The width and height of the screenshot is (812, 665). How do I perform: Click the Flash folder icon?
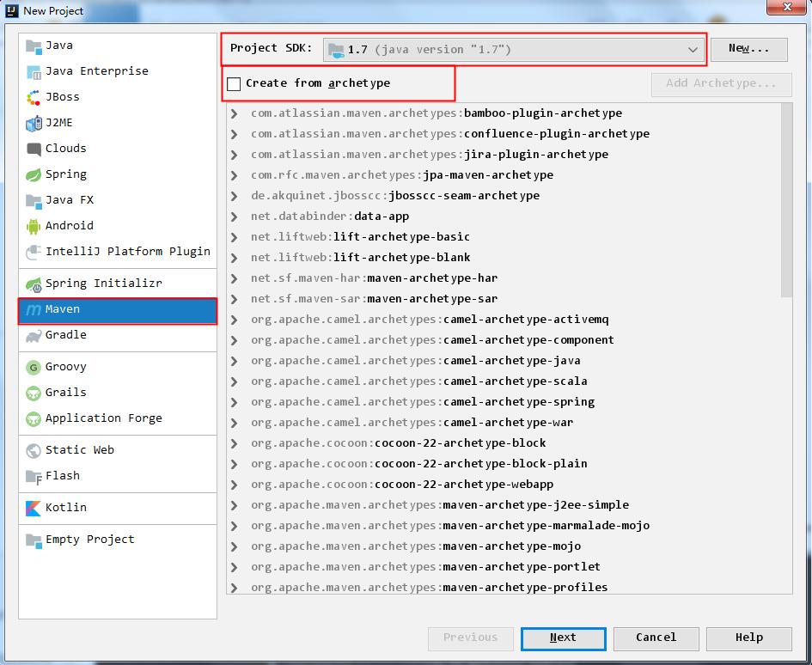click(34, 477)
